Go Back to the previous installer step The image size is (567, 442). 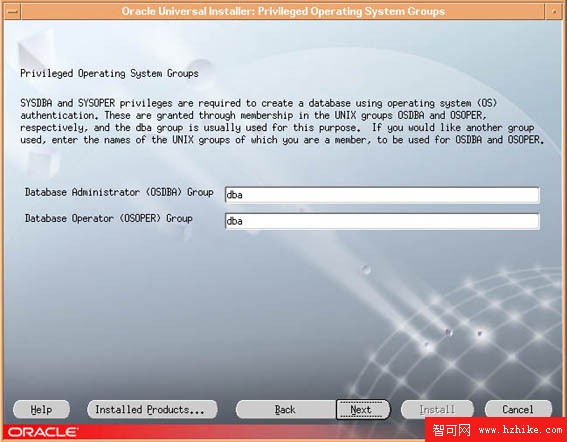point(285,409)
